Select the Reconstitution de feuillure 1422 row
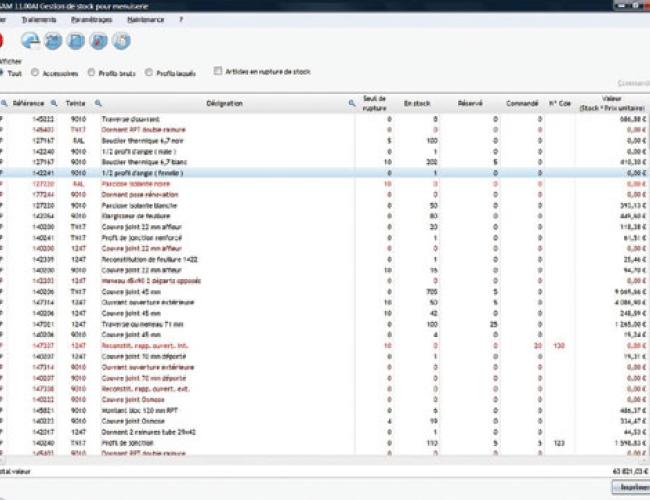Image resolution: width=650 pixels, height=500 pixels. click(x=323, y=260)
